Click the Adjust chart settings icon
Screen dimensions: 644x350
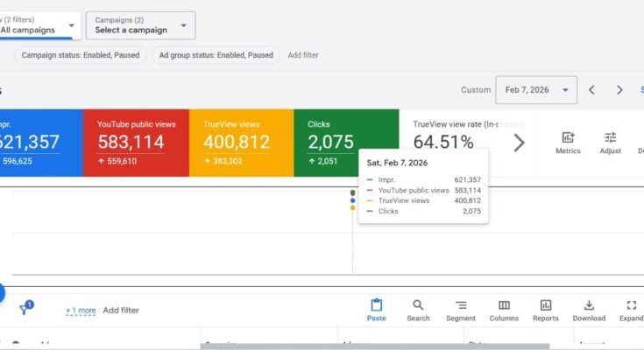point(611,137)
